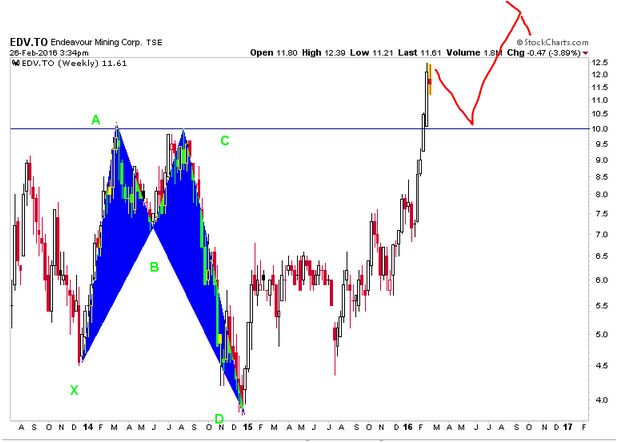Viewport: 618px width, 443px height.
Task: Click the green D pattern point label
Action: [x=218, y=418]
